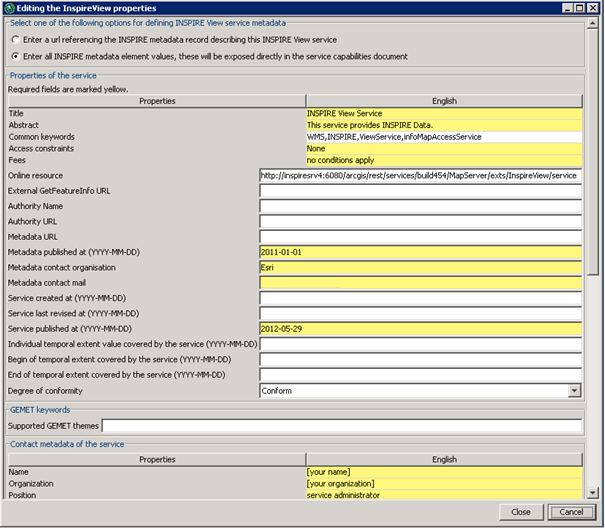Click the Close button
The image size is (605, 528).
point(520,511)
